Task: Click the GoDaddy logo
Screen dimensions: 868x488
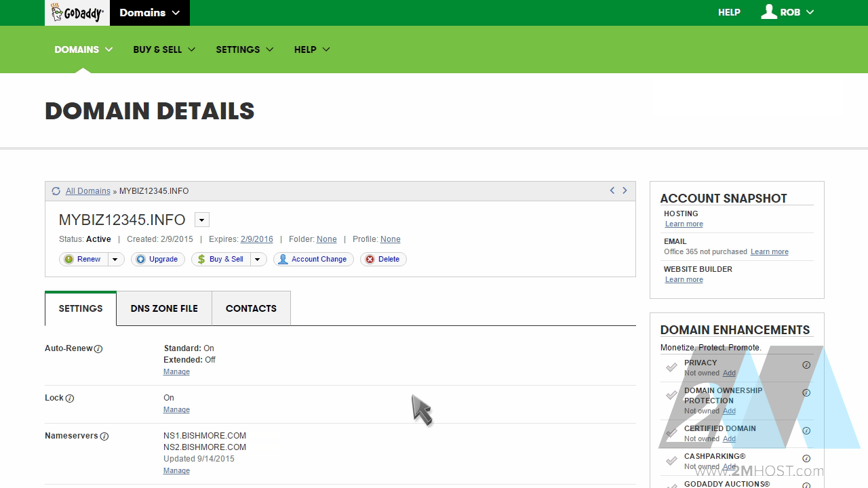Action: tap(77, 13)
